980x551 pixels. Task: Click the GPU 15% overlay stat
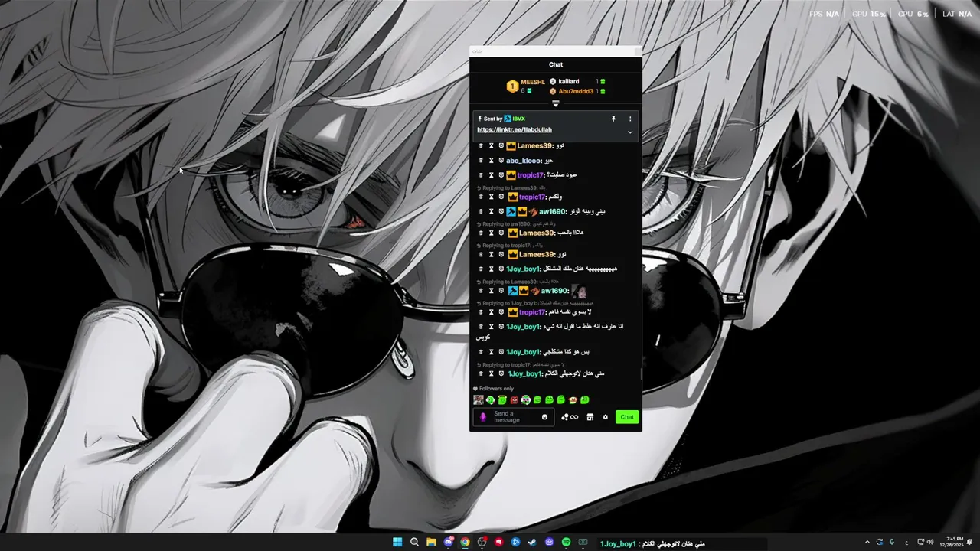(x=869, y=14)
